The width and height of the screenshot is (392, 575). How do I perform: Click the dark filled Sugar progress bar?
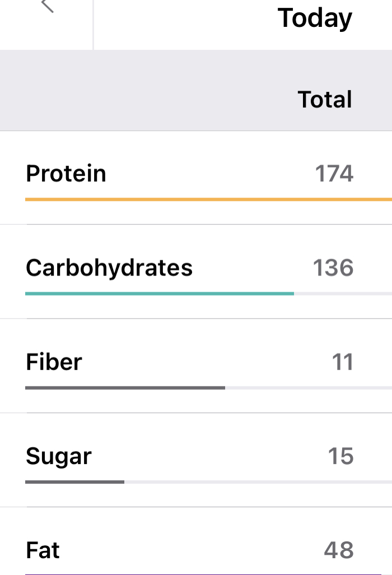[74, 481]
